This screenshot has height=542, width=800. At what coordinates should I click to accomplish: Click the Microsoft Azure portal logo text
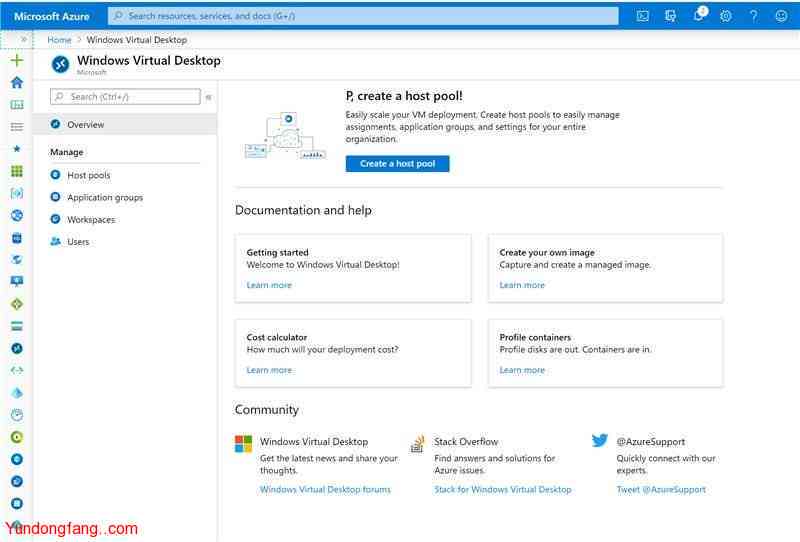52,16
